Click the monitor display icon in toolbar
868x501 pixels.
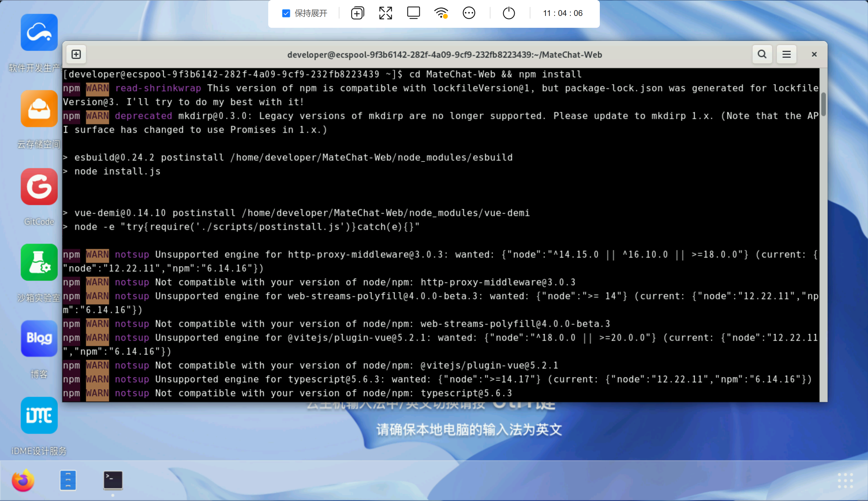[x=413, y=13]
